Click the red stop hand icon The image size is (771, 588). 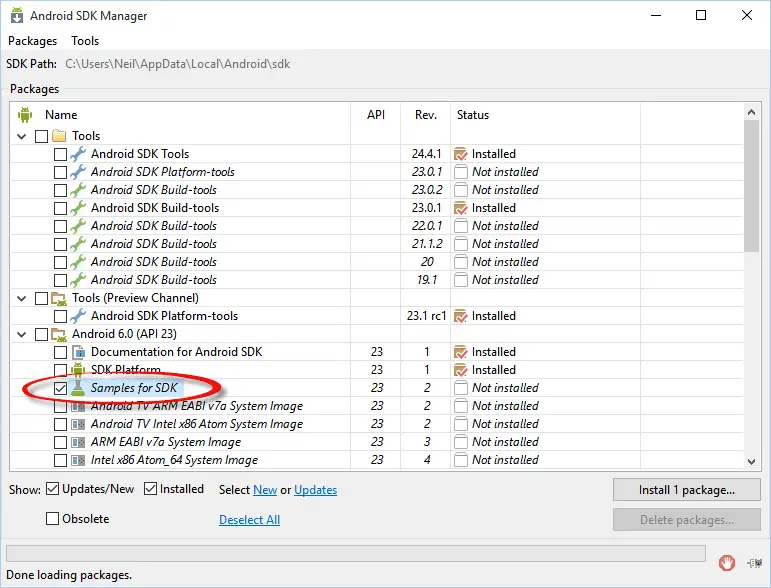tap(727, 563)
